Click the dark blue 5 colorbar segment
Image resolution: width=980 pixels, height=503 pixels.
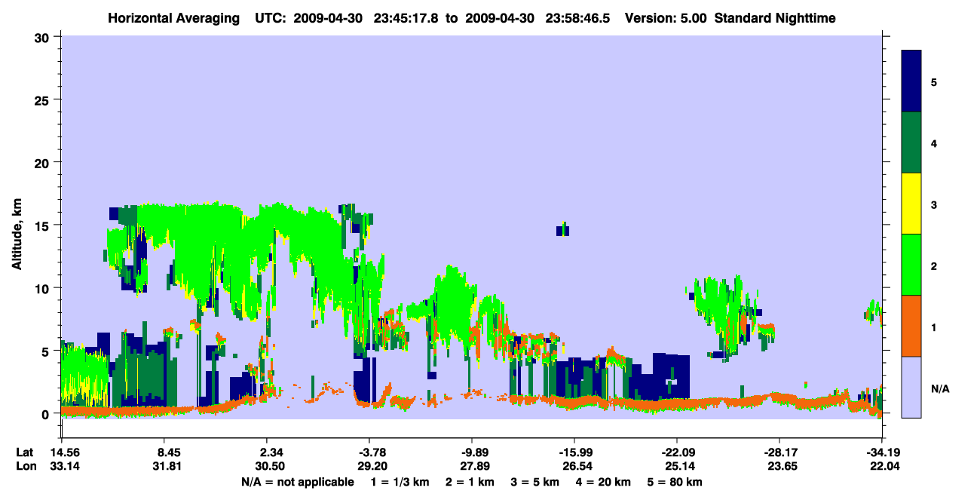pos(911,81)
